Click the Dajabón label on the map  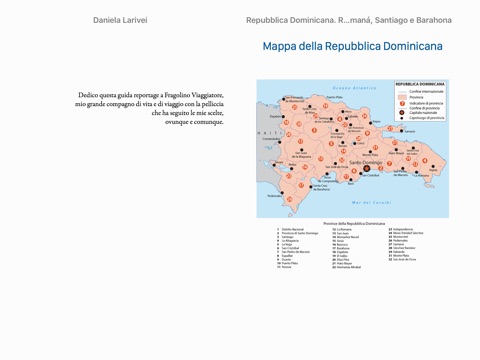[275, 117]
